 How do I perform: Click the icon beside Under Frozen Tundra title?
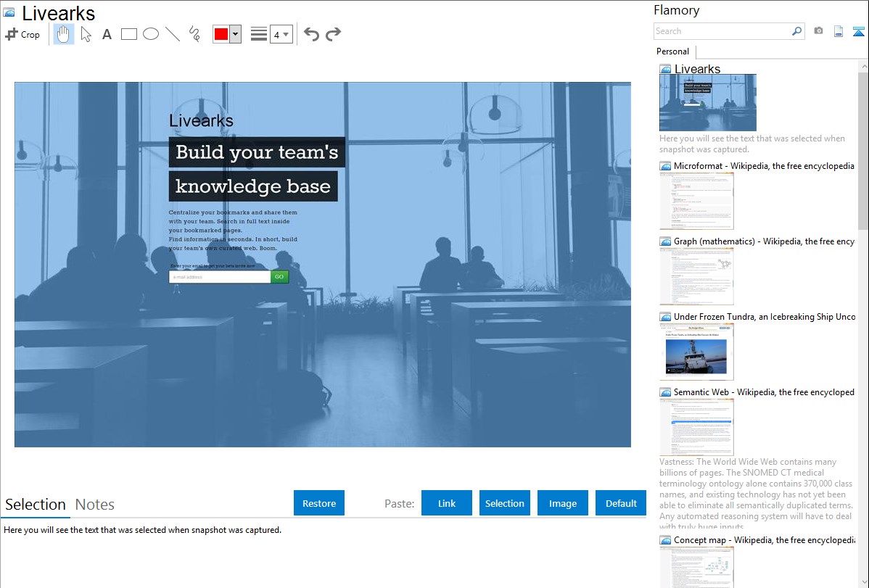[665, 317]
